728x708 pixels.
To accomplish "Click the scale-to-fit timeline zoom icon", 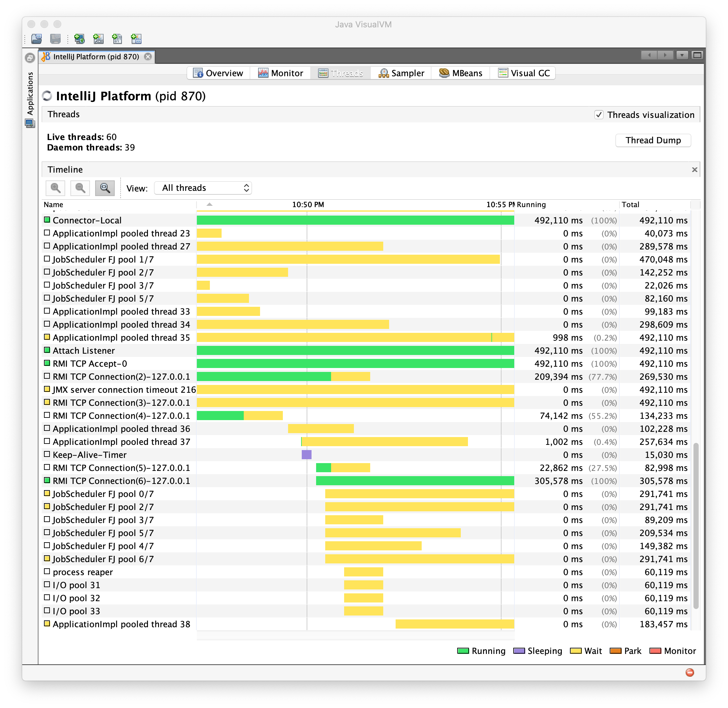I will (105, 188).
